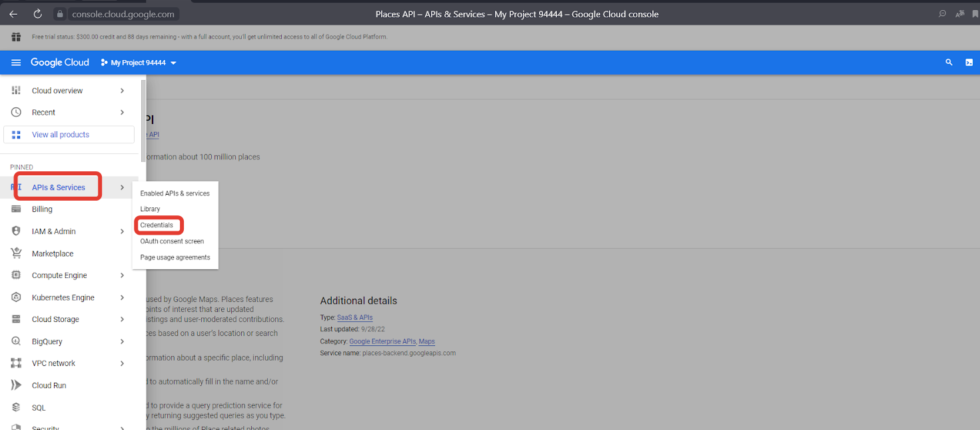Open Billing from the sidebar
980x430 pixels.
[42, 209]
